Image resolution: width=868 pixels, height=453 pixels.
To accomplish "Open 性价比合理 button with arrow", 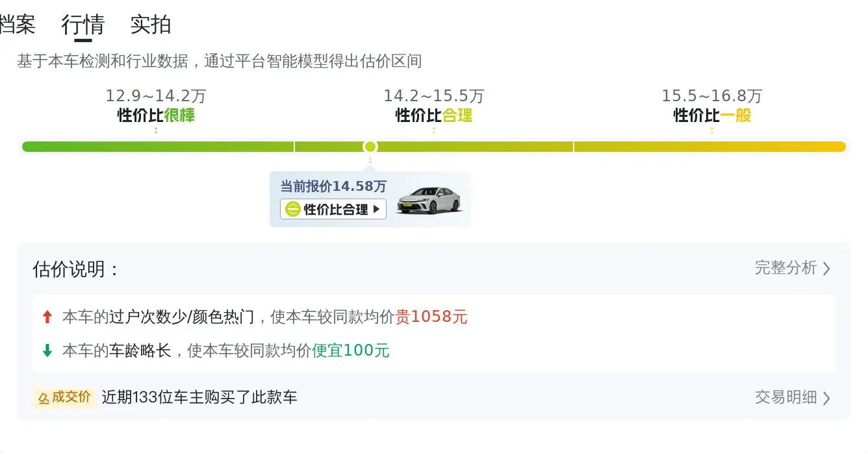I will pyautogui.click(x=333, y=210).
